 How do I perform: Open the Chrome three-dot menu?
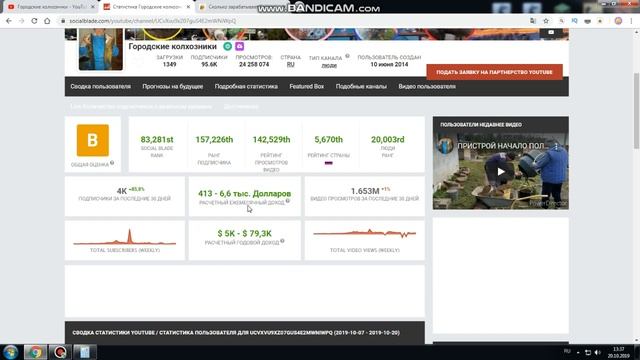coord(631,21)
